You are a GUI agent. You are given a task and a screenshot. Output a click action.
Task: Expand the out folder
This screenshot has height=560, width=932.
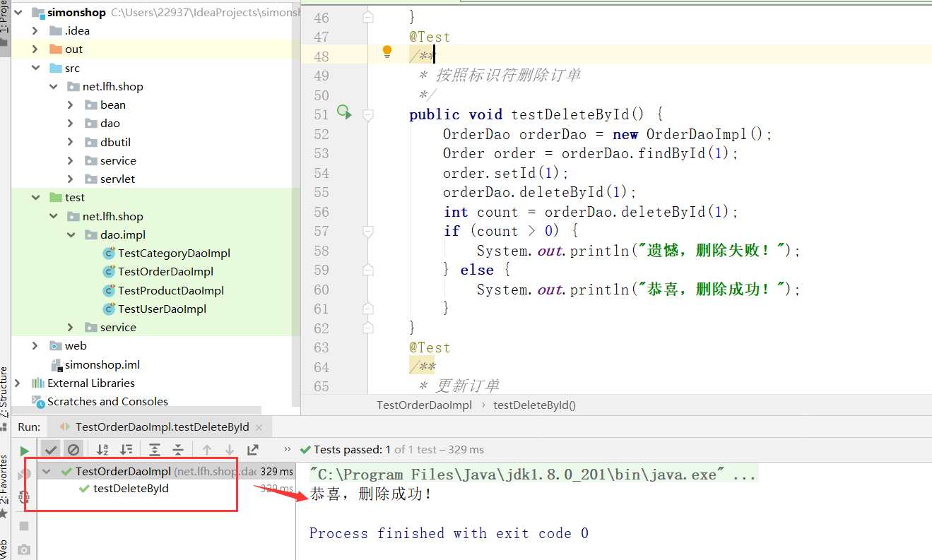(x=35, y=49)
